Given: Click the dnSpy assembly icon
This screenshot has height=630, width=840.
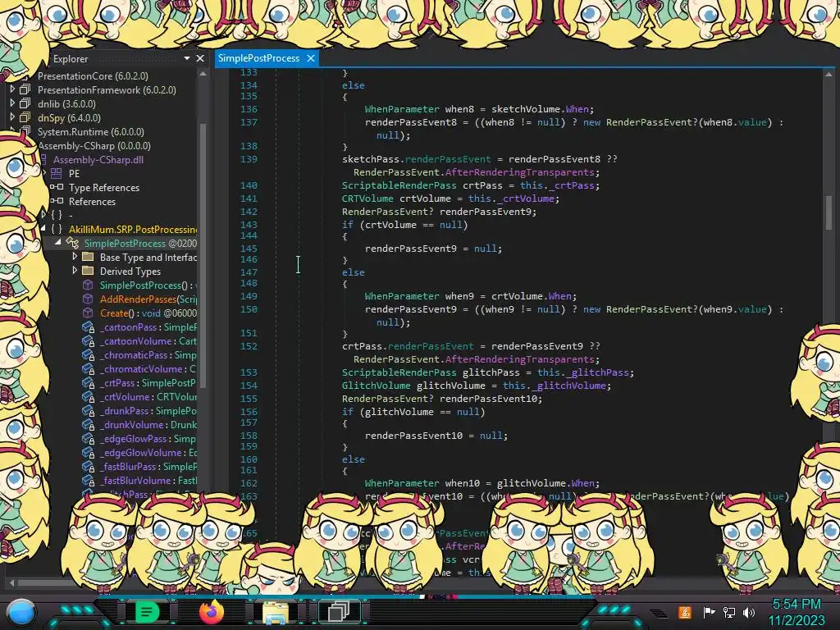Looking at the screenshot, I should coord(25,117).
